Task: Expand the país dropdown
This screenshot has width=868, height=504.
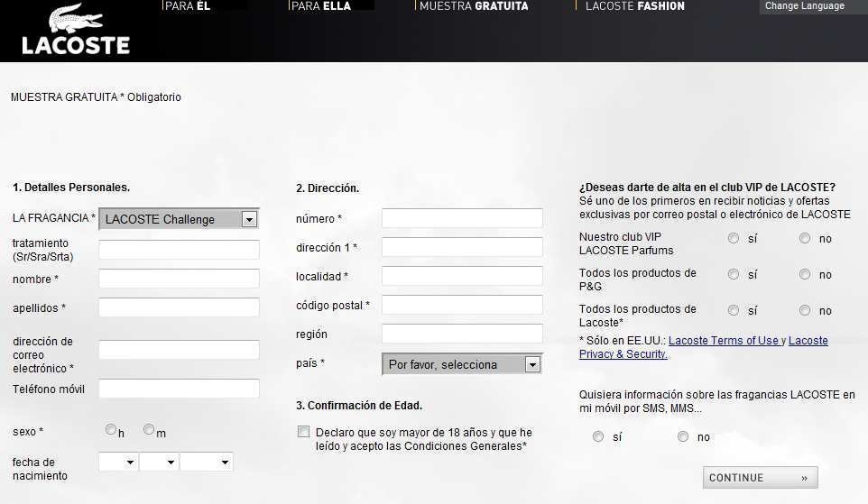Action: coord(462,364)
